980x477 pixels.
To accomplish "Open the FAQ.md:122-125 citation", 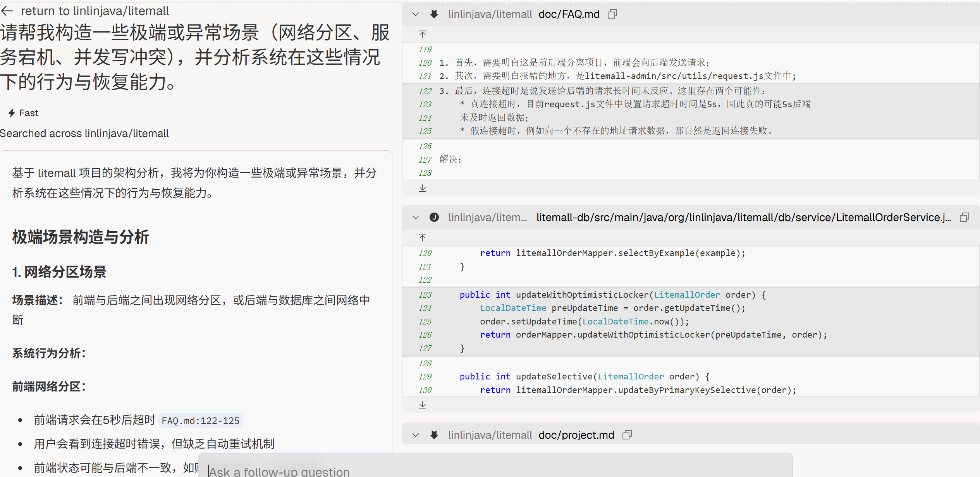I will coord(200,421).
